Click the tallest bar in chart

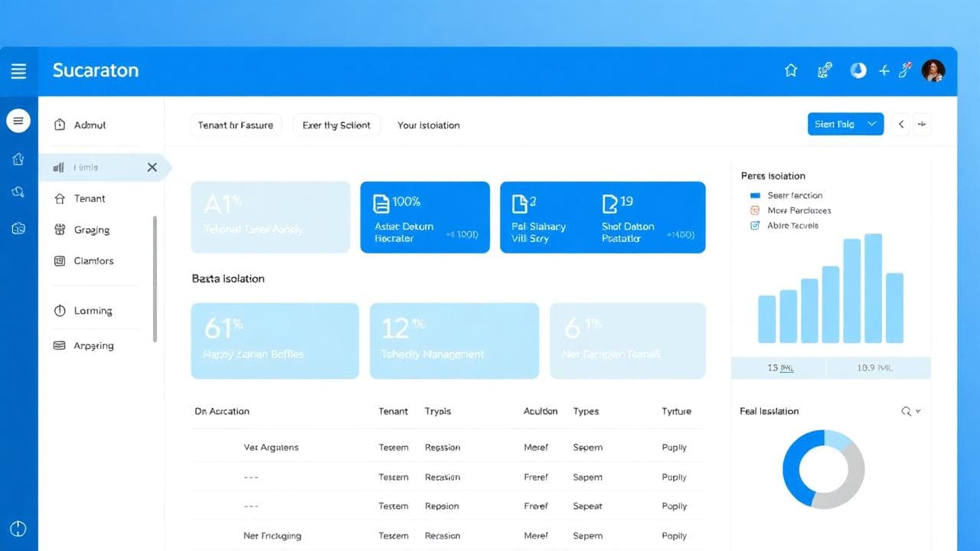tap(873, 289)
